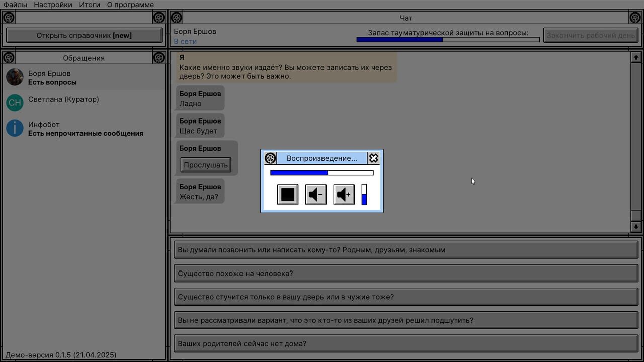Seek in the playback progress bar
644x362 pixels.
click(x=322, y=173)
